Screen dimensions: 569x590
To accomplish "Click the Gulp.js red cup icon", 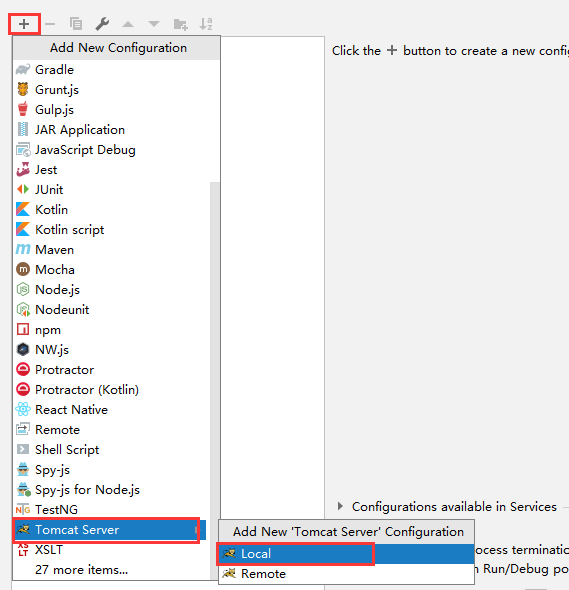I will [23, 109].
